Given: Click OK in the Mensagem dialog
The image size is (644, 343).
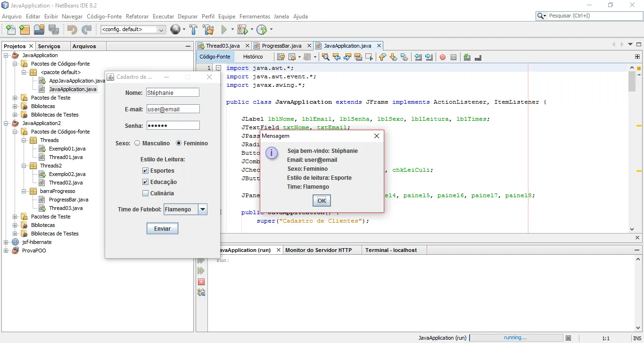Looking at the screenshot, I should click(322, 201).
